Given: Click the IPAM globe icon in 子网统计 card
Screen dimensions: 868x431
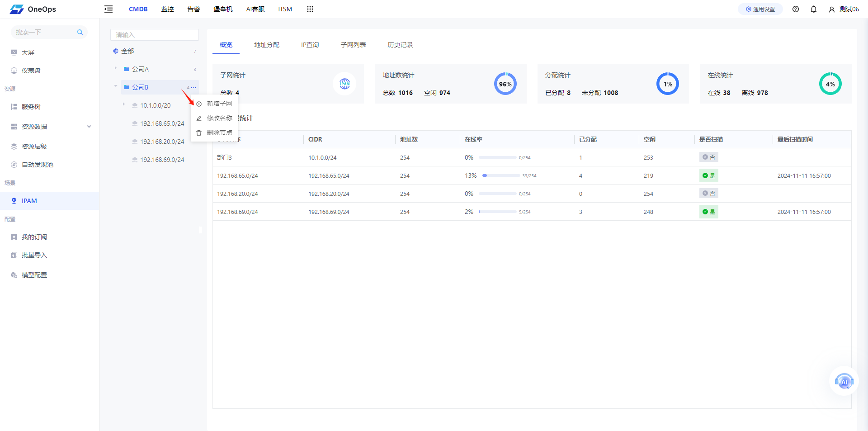Looking at the screenshot, I should [x=344, y=84].
